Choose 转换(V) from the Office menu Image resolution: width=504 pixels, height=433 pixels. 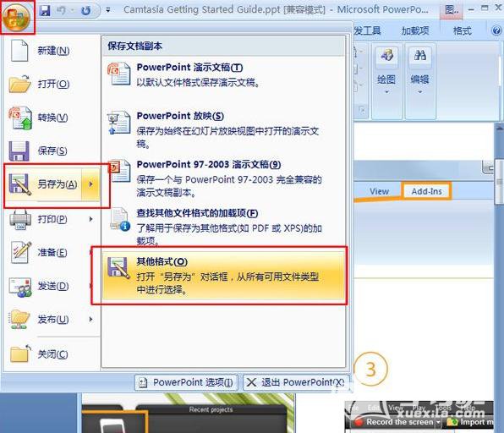(x=52, y=118)
